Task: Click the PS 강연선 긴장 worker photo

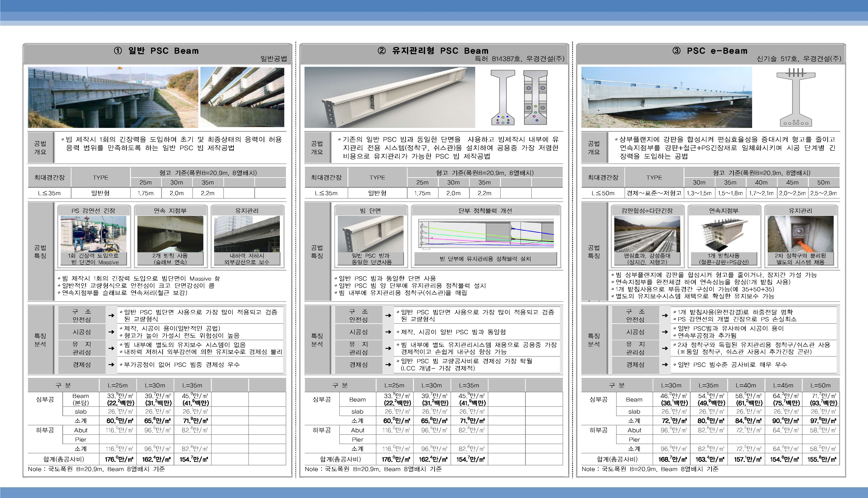Action: (x=93, y=234)
